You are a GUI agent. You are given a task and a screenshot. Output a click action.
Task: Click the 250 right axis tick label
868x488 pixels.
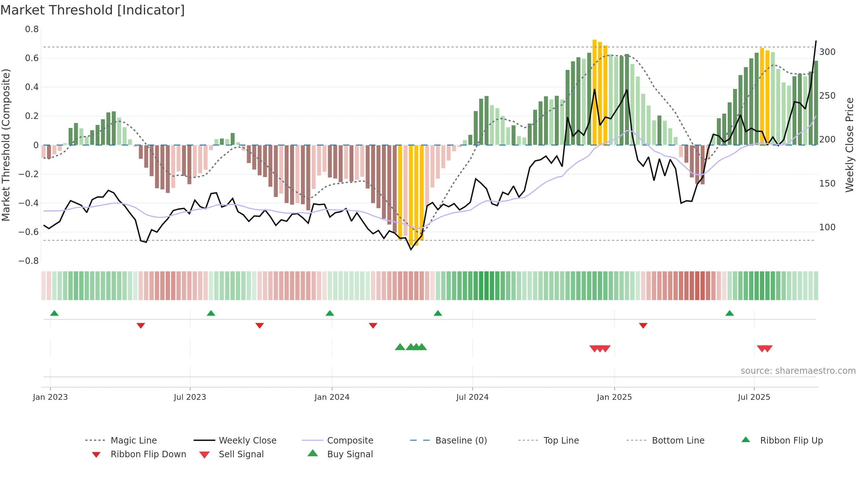point(827,96)
